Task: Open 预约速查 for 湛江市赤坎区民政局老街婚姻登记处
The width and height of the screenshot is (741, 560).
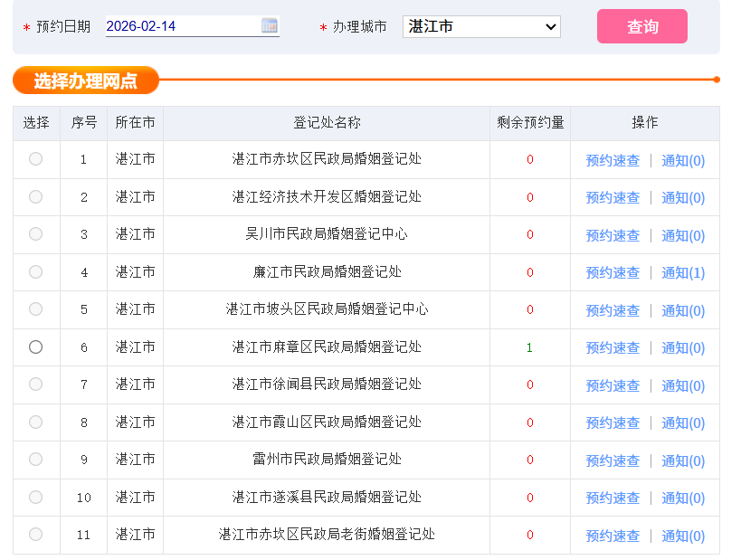Action: (x=613, y=535)
